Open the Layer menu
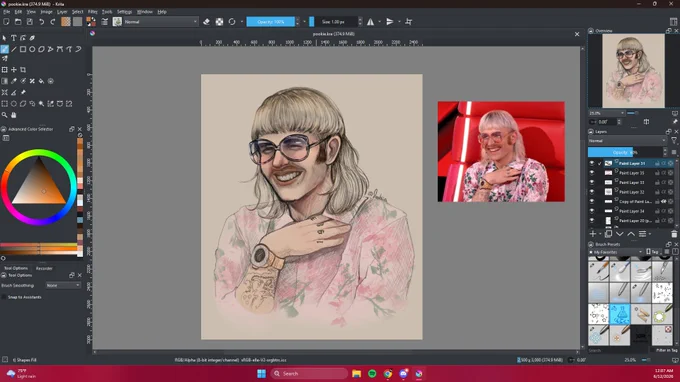The width and height of the screenshot is (680, 382). 62,12
